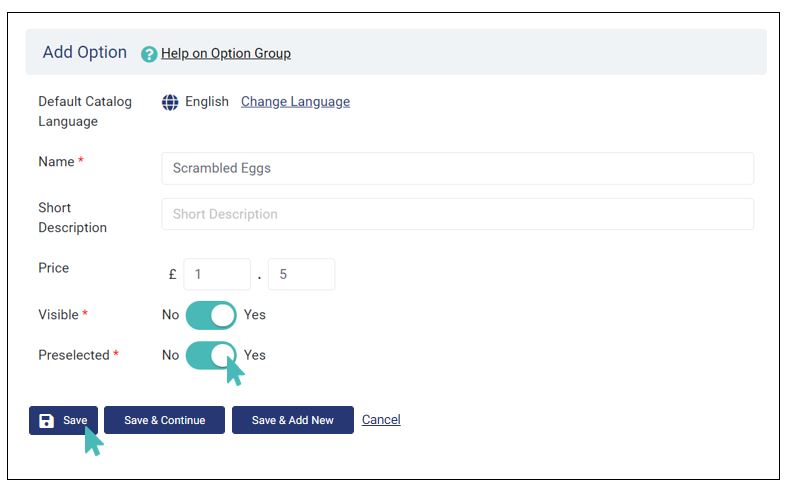The image size is (789, 493).
Task: Toggle the Preselected switch
Action: [211, 356]
